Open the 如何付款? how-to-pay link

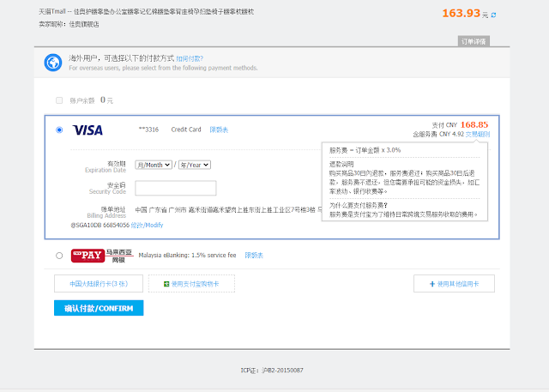tap(190, 59)
